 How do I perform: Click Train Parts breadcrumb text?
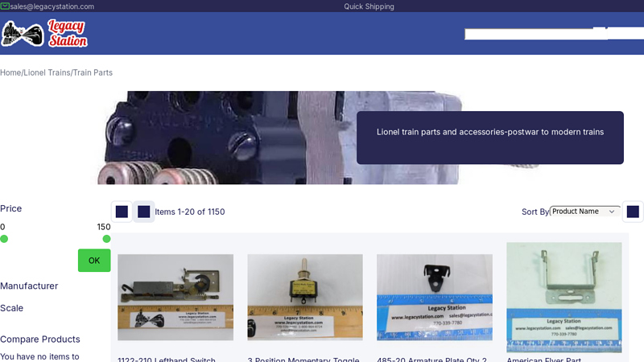(93, 72)
